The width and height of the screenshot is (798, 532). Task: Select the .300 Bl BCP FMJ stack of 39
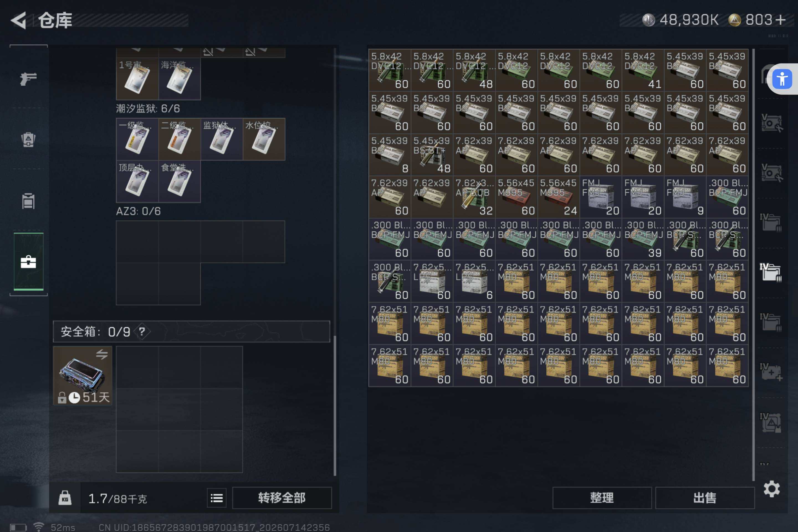643,239
